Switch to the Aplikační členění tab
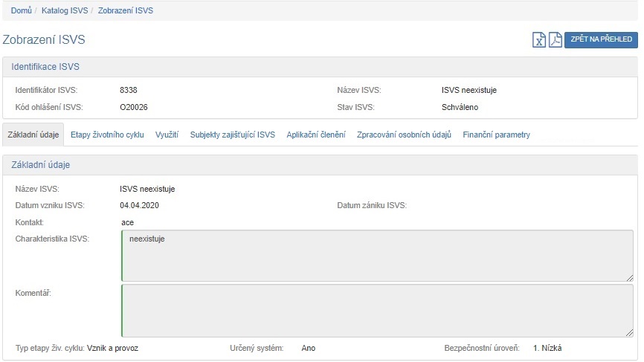 (x=316, y=135)
